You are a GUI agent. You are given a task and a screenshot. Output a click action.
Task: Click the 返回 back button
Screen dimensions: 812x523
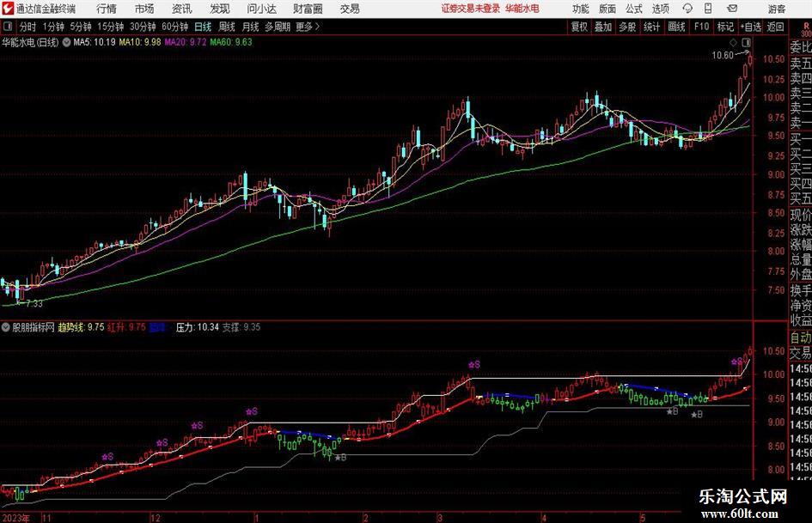[x=775, y=27]
